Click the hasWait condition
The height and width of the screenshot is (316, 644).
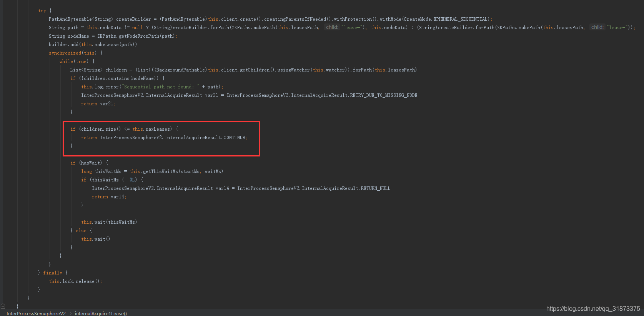(90, 163)
